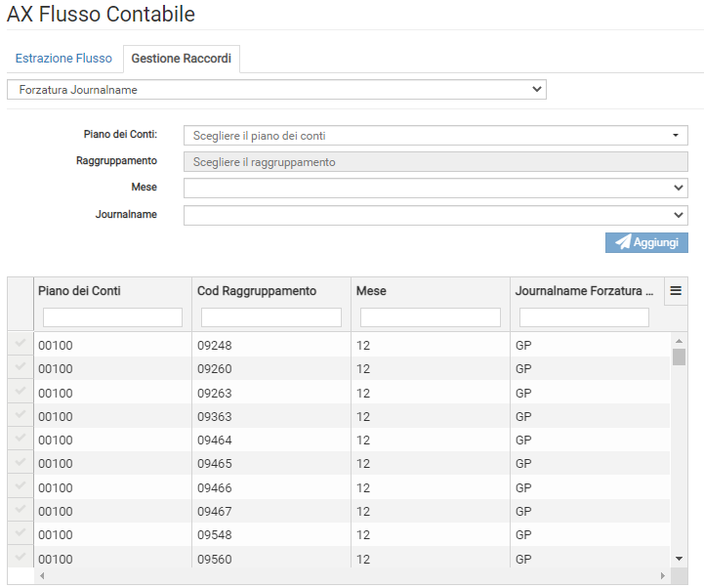
Task: Click the paper plane Aggiungi button
Action: click(x=646, y=242)
